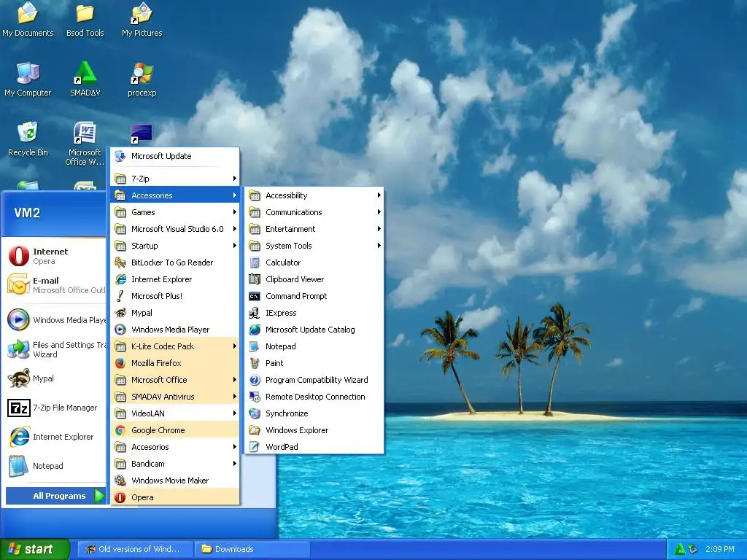Open the VideoLAN folder entry
747x560 pixels.
[175, 413]
